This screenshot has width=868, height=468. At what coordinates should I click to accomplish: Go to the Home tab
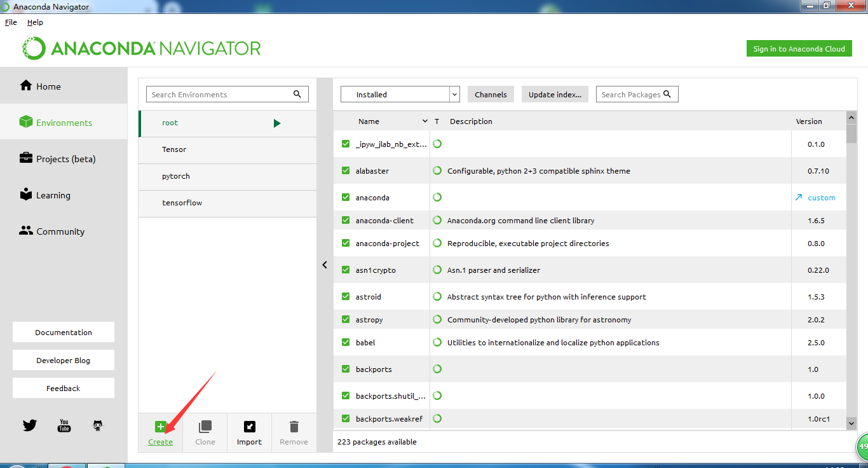64,86
